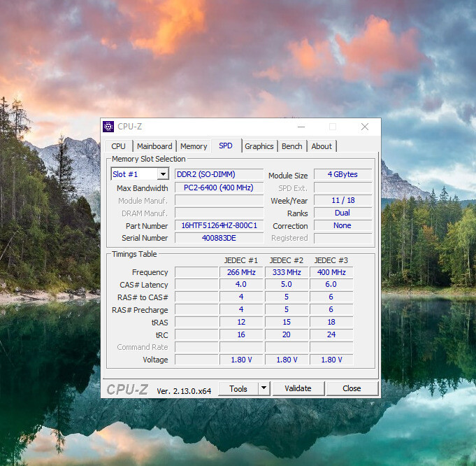This screenshot has width=476, height=466.
Task: Click tRAS value 18
Action: pyautogui.click(x=331, y=322)
